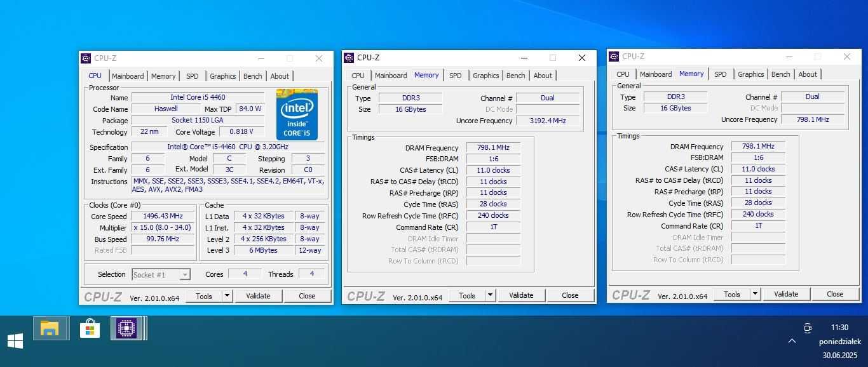Click Max TDP value 84.0 W

click(250, 109)
